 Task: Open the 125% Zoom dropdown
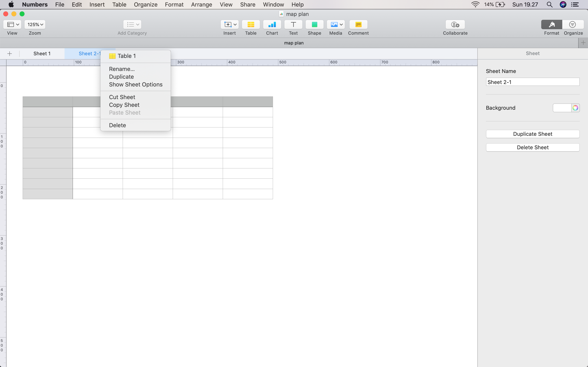coord(35,24)
